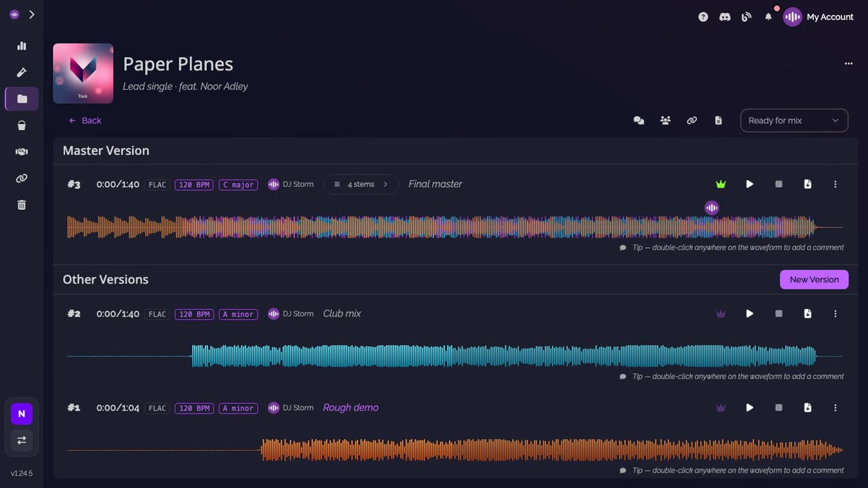Open the pencil edit sidebar icon
Screen dimensions: 868x488
pos(22,73)
